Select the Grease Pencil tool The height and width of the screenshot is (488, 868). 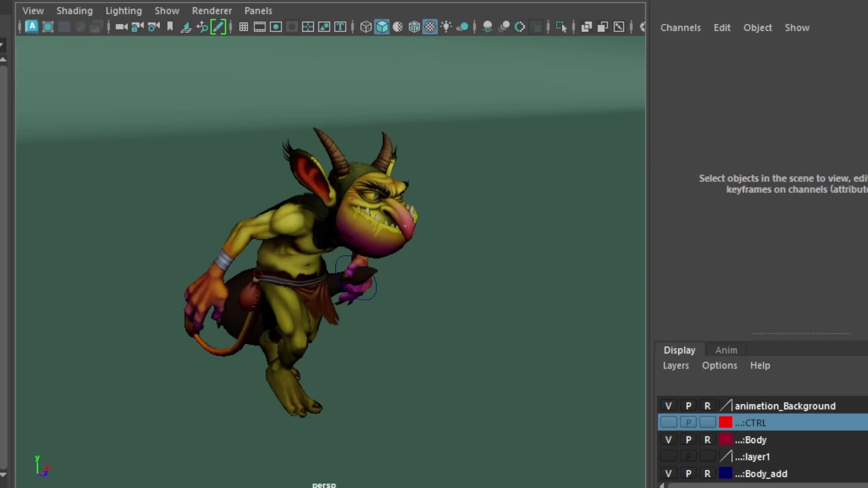coord(219,27)
